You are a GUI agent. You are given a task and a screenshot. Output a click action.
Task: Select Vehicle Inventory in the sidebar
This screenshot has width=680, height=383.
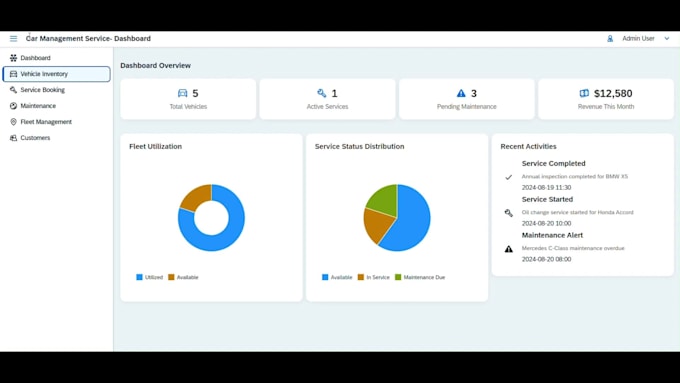click(x=56, y=74)
